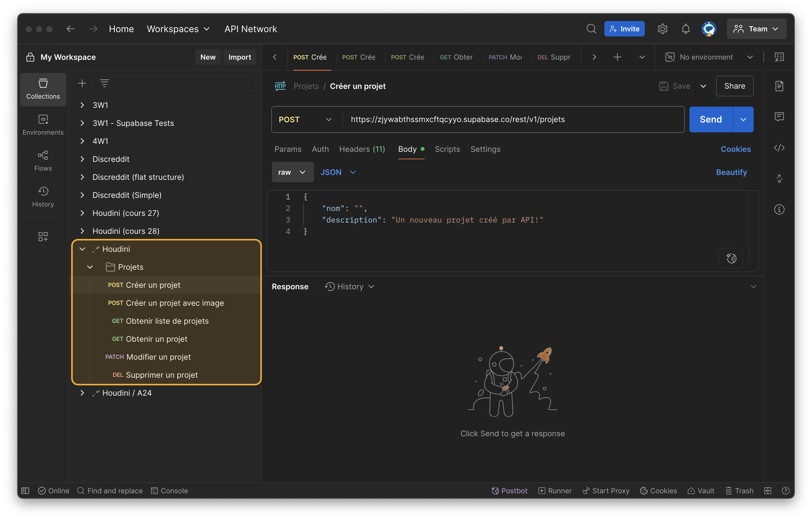Expand the 3W1 - Supabase Tests collection
Screen dimensions: 812x520
pos(82,123)
